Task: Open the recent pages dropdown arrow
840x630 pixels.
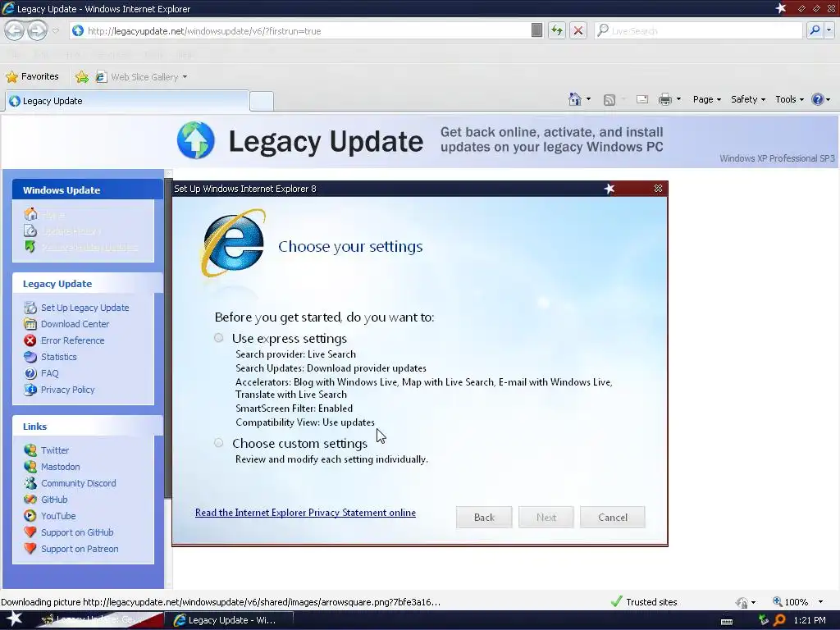Action: tap(55, 31)
